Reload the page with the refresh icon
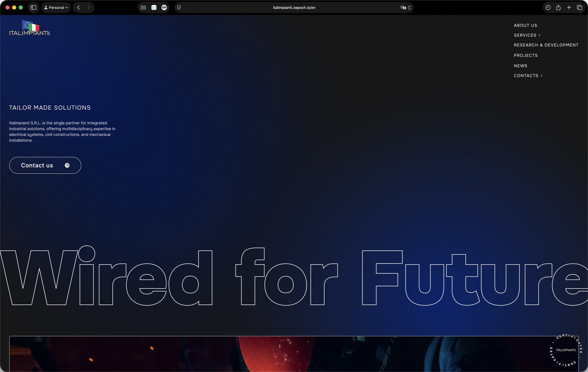 coord(410,7)
